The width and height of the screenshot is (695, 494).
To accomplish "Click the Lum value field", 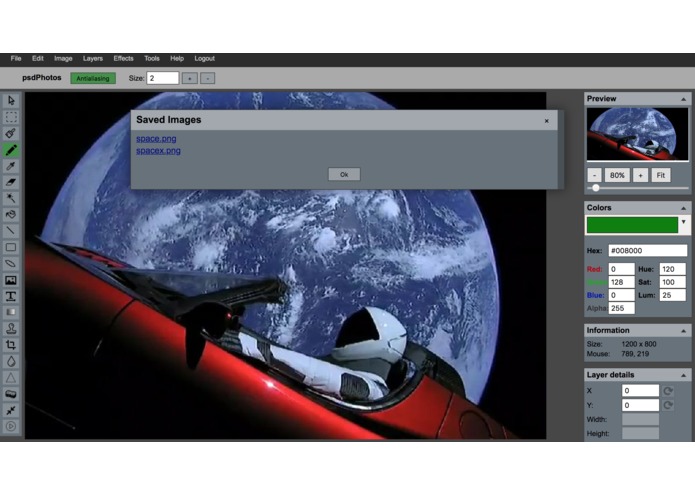I will 673,295.
